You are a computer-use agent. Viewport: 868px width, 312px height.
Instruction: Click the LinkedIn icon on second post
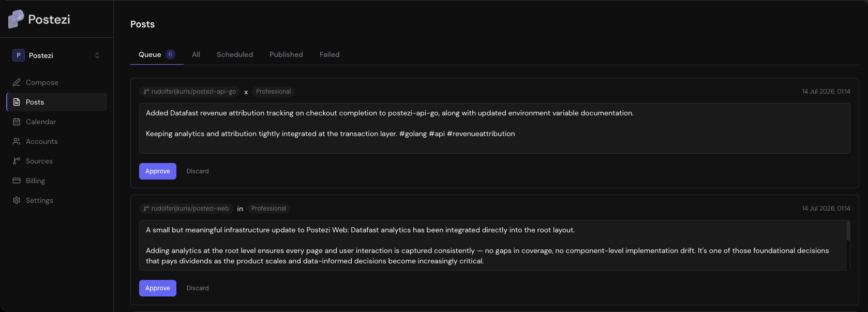(240, 209)
